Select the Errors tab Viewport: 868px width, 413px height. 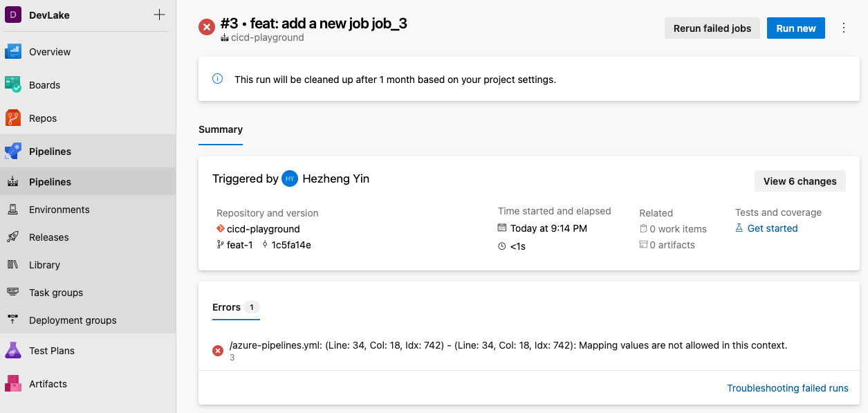pyautogui.click(x=227, y=307)
